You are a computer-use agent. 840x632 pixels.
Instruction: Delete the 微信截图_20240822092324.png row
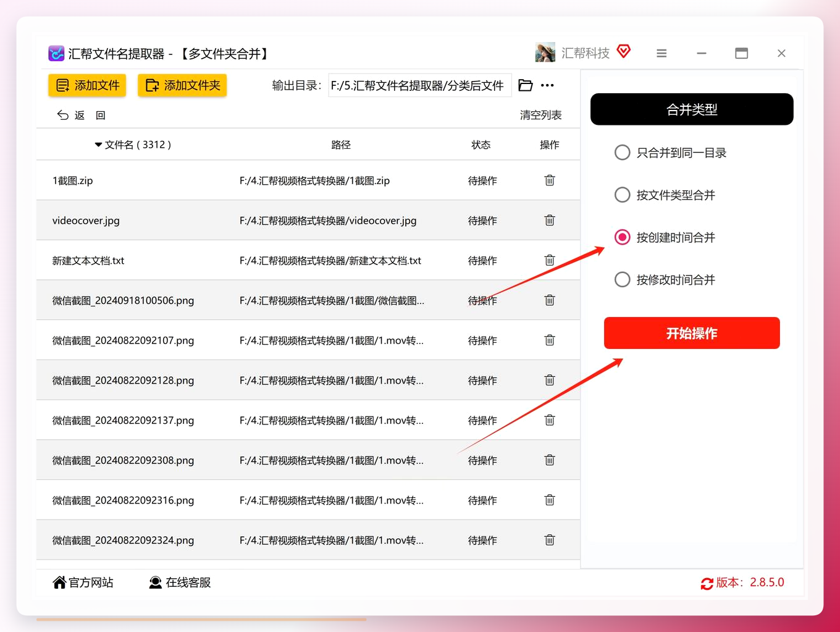coord(550,540)
